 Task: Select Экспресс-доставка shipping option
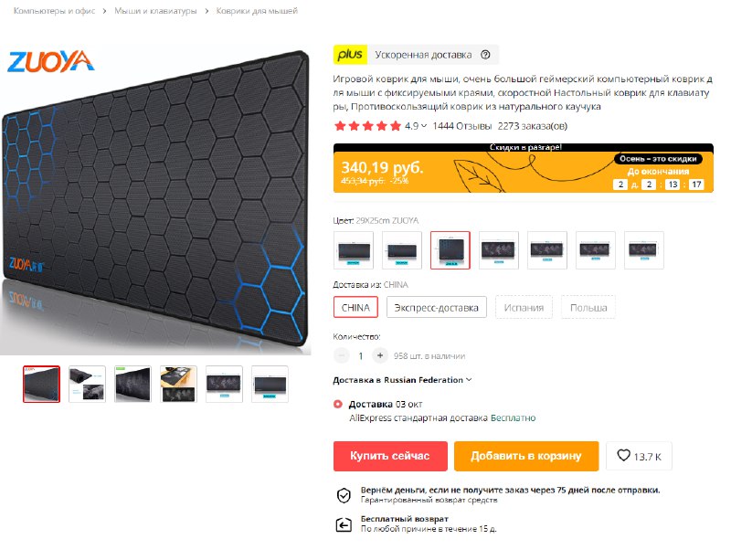(x=437, y=308)
